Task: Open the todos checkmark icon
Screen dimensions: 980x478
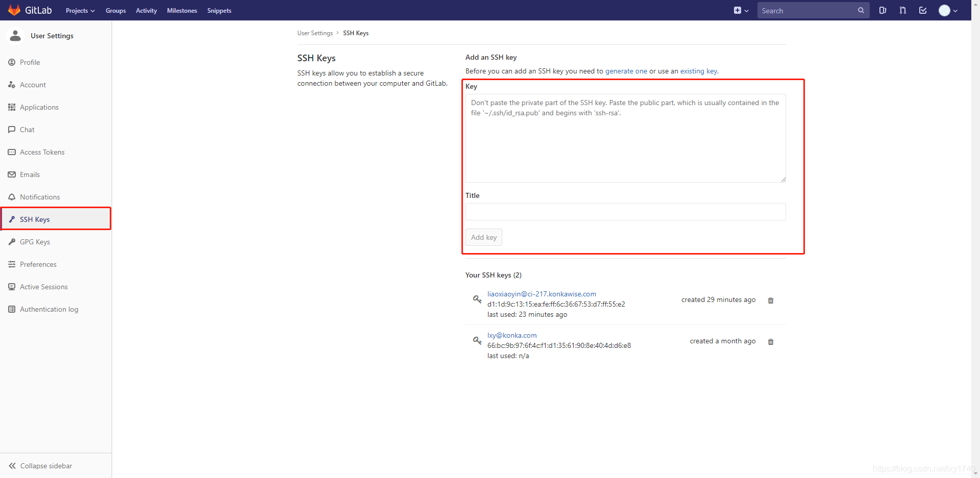Action: (x=923, y=10)
